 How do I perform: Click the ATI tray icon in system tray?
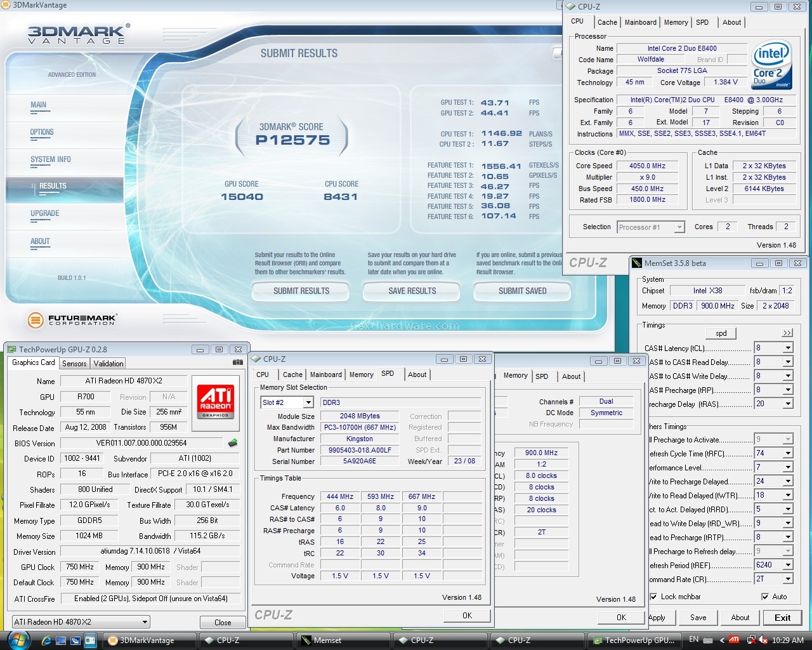pyautogui.click(x=734, y=640)
